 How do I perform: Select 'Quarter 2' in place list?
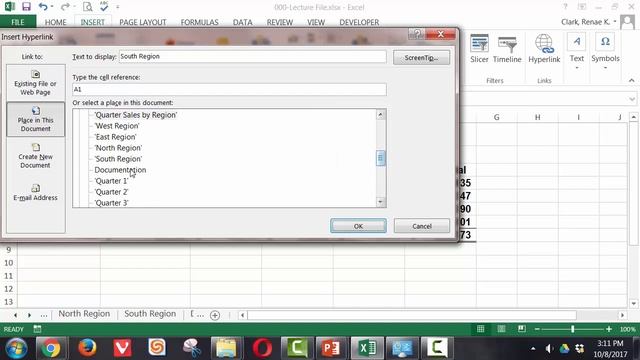point(111,192)
